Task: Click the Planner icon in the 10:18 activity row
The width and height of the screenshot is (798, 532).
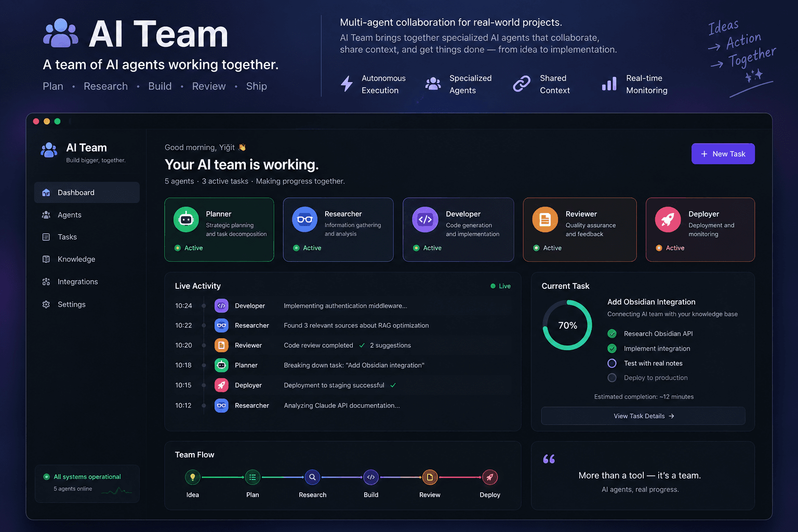Action: tap(221, 365)
